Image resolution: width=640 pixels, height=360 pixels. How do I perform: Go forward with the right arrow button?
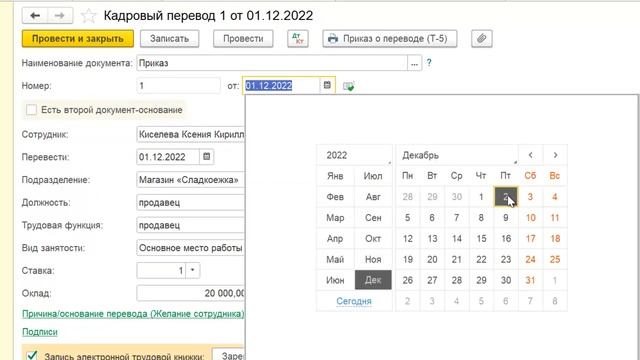point(60,16)
